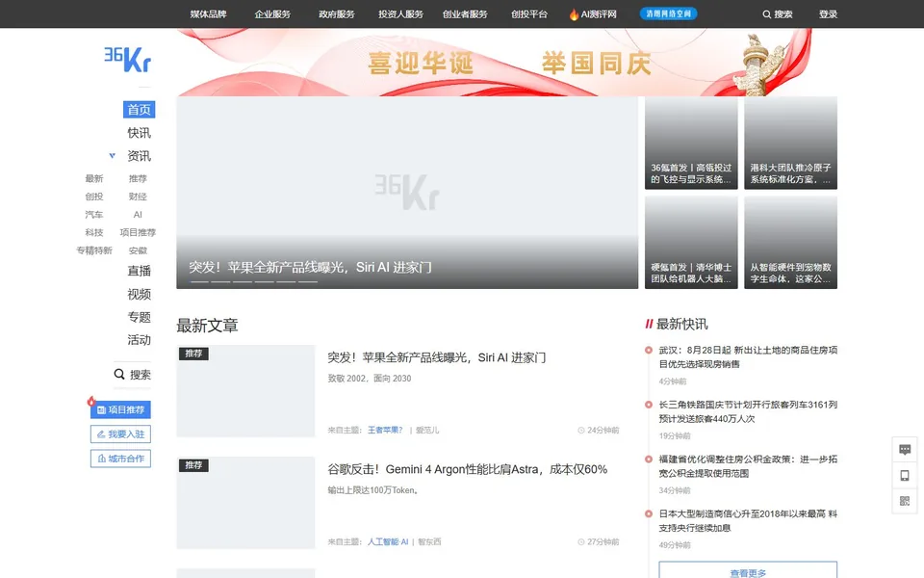The width and height of the screenshot is (924, 578).
Task: Open newsflash 福建省优化调整住房公积金政策
Action: pyautogui.click(x=748, y=466)
